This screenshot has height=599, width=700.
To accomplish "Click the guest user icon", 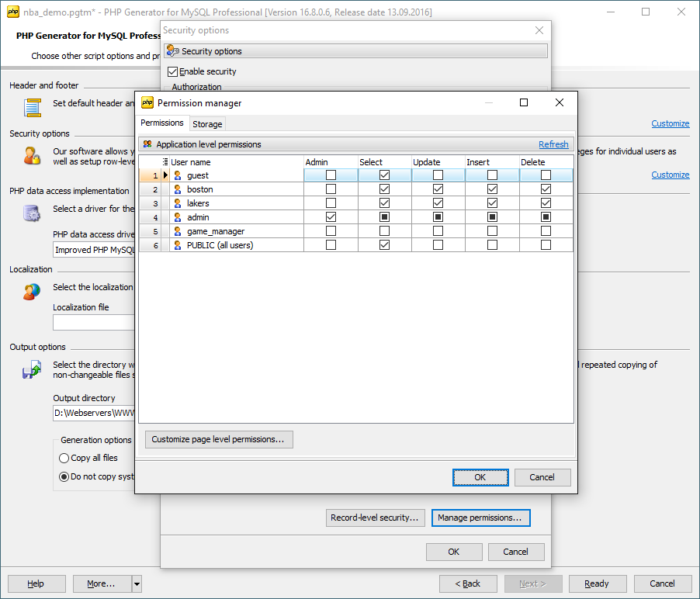I will tap(178, 175).
